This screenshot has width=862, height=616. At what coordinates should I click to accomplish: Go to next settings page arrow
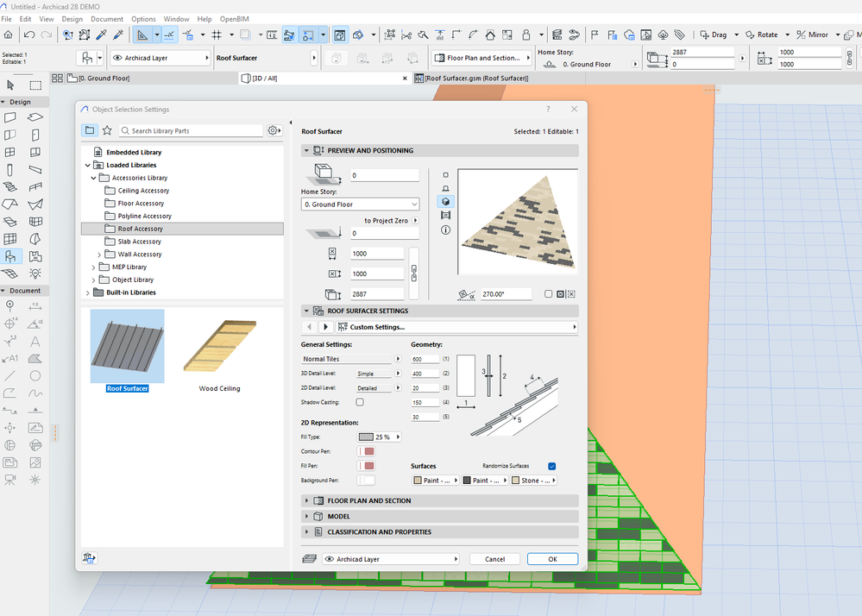tap(325, 327)
